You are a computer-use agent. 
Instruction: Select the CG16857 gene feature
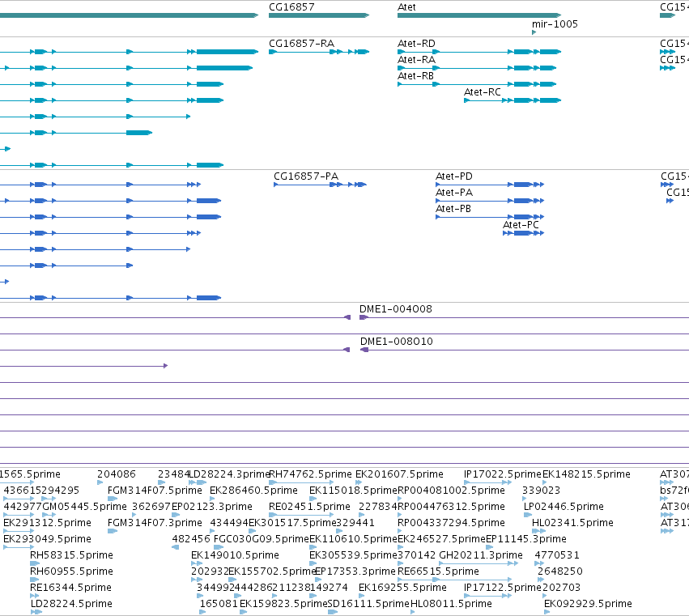tap(319, 15)
